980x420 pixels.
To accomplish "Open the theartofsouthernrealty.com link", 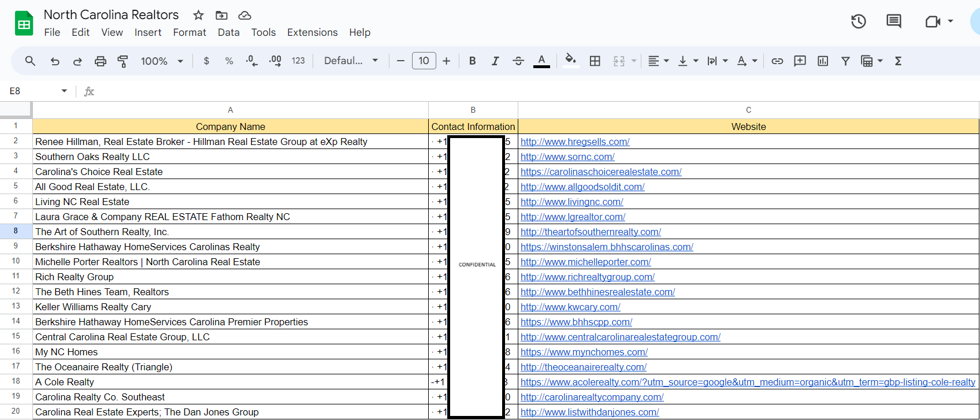I will coord(591,232).
